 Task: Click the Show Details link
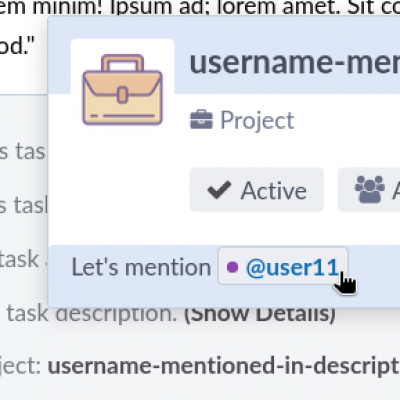[260, 314]
